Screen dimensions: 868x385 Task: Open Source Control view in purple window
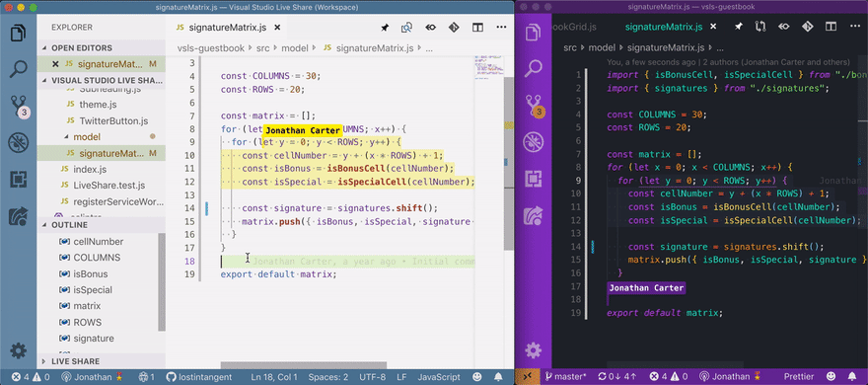tap(534, 107)
